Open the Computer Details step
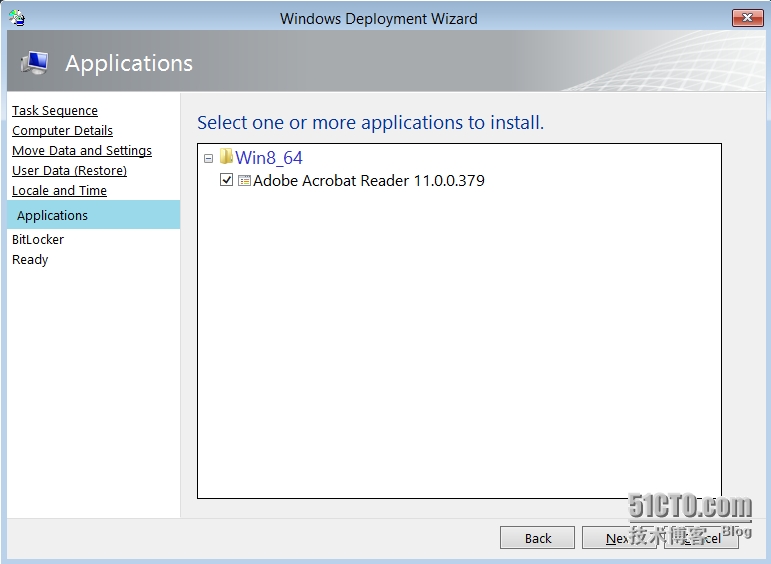This screenshot has width=771, height=564. (62, 130)
